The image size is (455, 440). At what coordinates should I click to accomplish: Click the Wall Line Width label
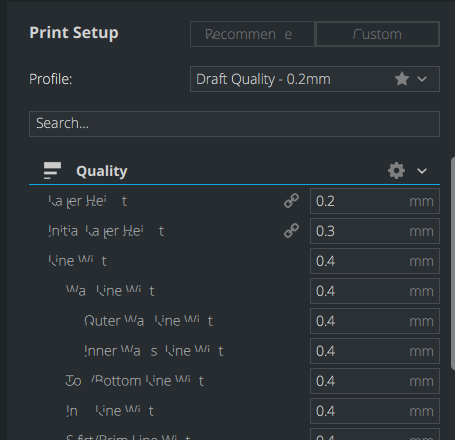pos(110,291)
